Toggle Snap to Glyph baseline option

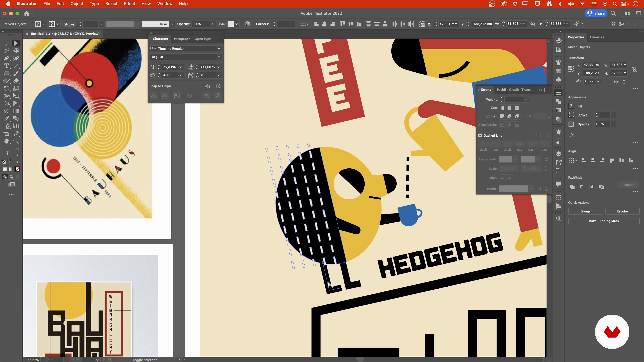tap(154, 96)
